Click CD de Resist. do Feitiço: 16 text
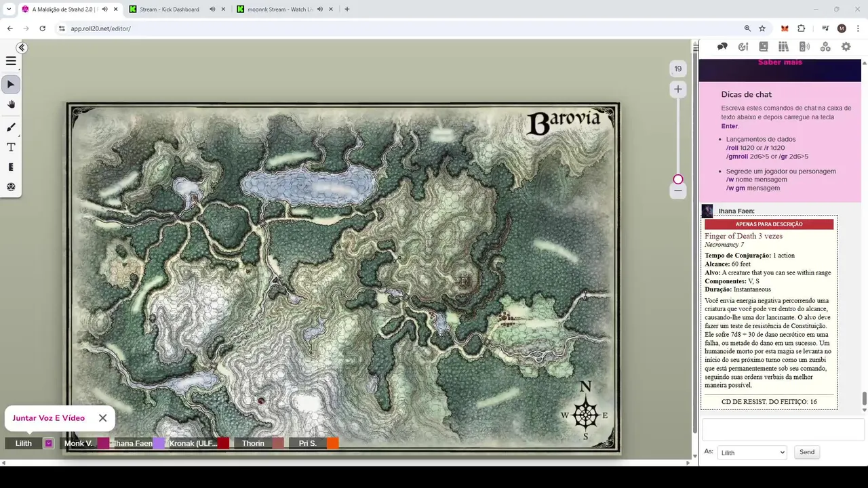 point(769,402)
